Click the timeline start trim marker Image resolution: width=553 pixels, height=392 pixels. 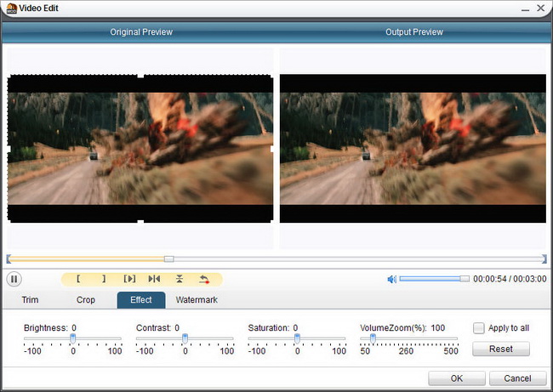9,259
